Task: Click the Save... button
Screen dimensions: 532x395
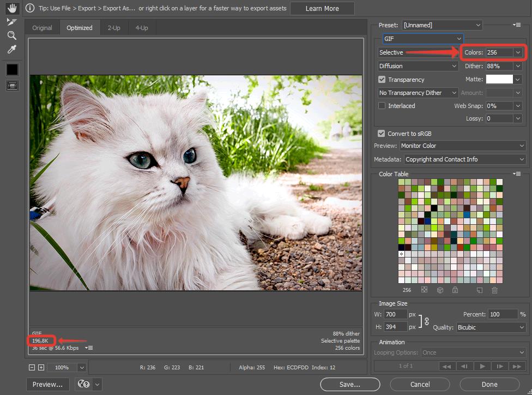Action: (350, 384)
